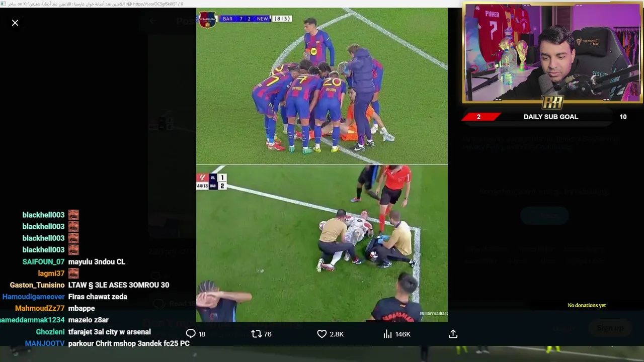
Task: Click the Daily Sub Goal progress bar
Action: (x=552, y=117)
